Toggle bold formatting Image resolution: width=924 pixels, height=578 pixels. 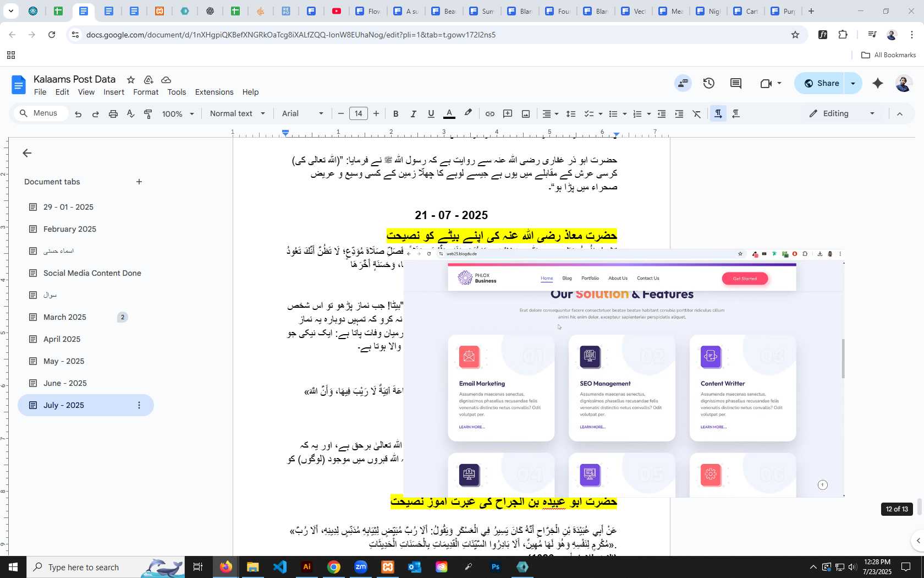395,114
